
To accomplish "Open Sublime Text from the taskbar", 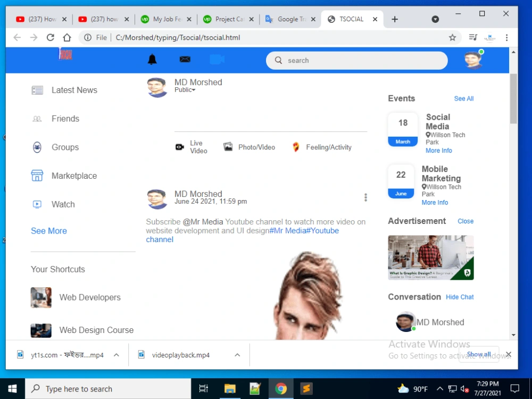I will point(306,388).
